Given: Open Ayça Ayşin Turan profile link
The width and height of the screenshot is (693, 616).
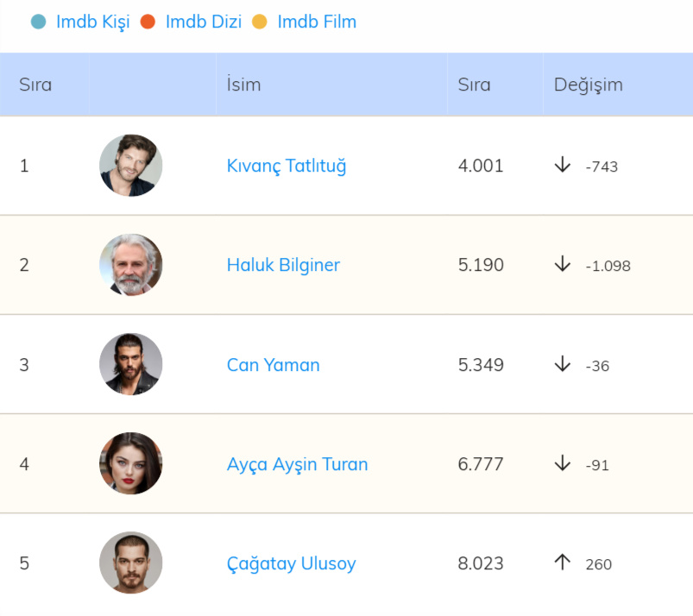Looking at the screenshot, I should (x=297, y=464).
